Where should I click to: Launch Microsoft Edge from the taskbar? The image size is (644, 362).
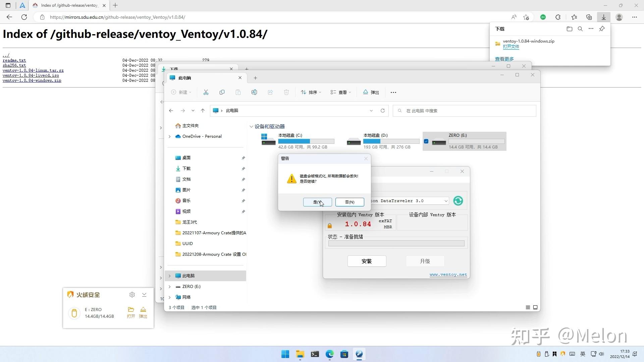(x=330, y=354)
